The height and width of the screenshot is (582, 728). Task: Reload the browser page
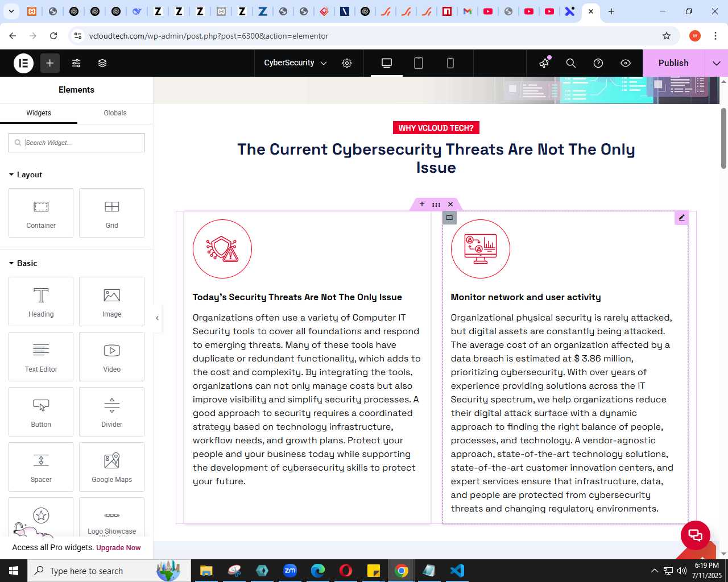(53, 36)
